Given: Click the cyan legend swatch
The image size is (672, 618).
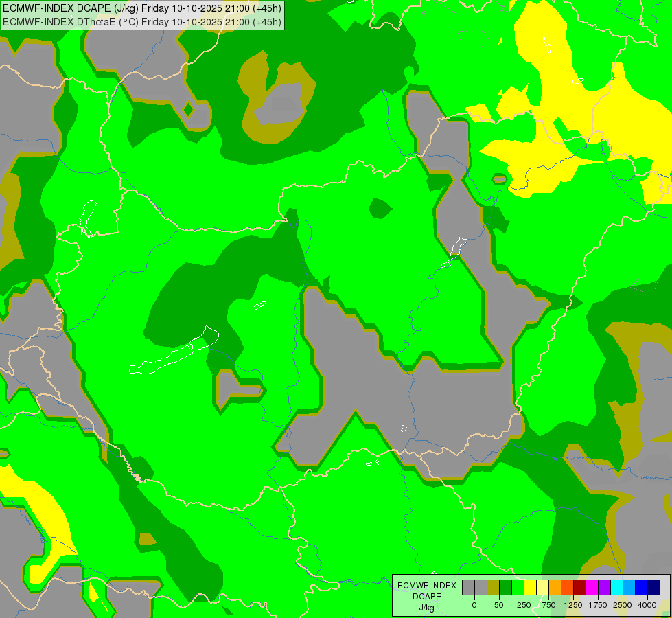Looking at the screenshot, I should pos(616,587).
